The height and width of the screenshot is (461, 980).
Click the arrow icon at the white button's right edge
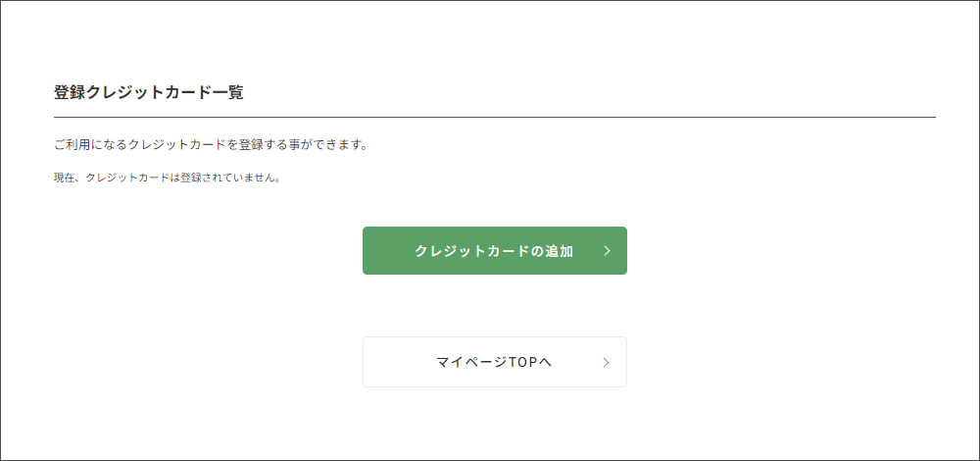[607, 363]
